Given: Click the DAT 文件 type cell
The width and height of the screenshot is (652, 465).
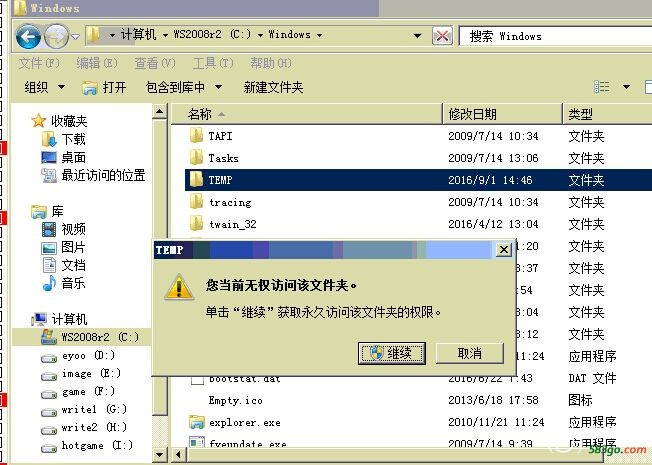Looking at the screenshot, I should tap(592, 378).
